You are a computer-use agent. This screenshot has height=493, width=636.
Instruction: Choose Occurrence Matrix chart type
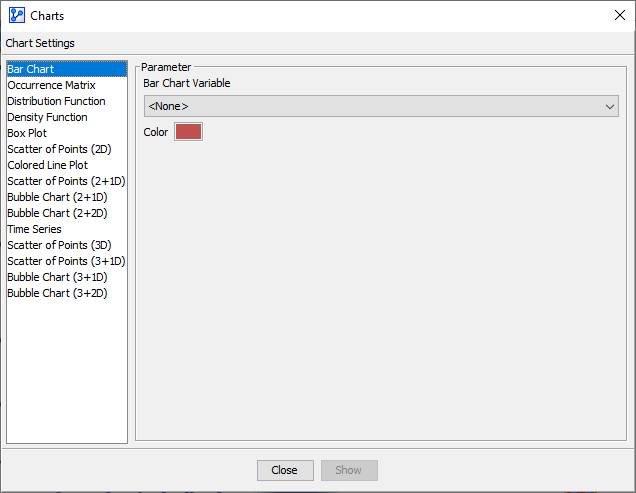click(51, 85)
